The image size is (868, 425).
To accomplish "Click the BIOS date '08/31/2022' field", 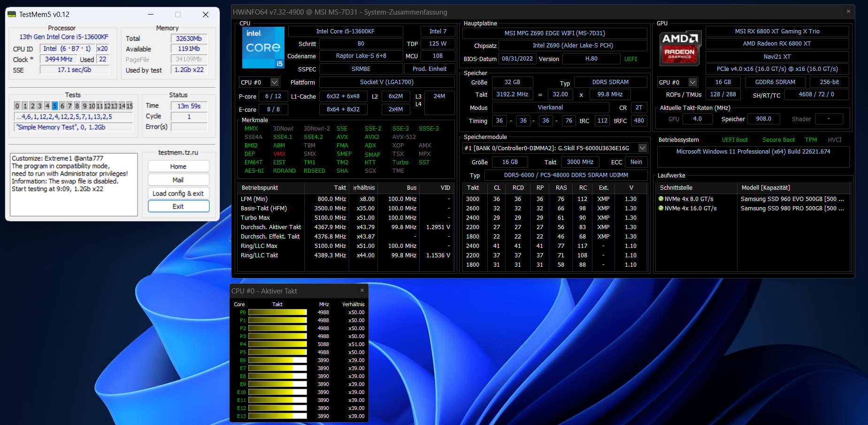I will point(517,59).
